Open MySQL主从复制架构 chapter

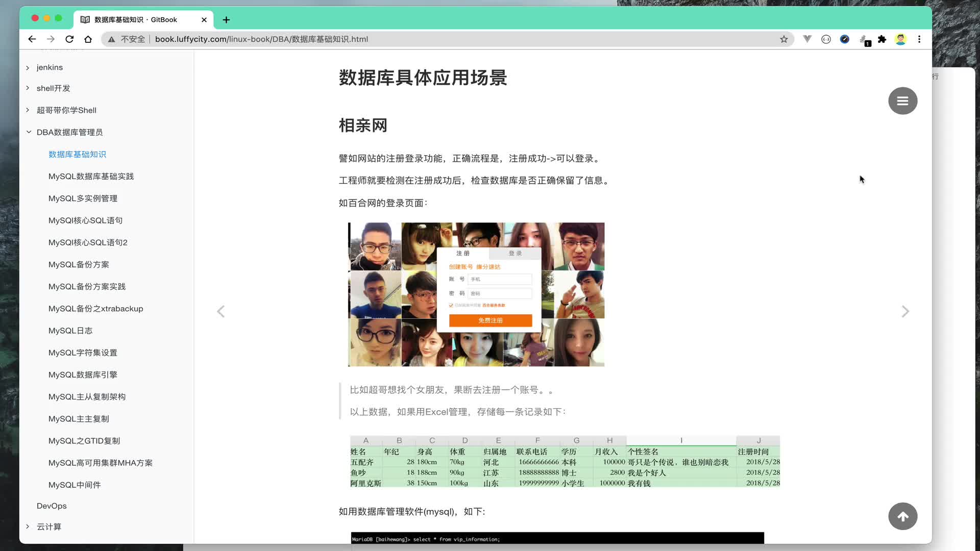[x=87, y=397]
